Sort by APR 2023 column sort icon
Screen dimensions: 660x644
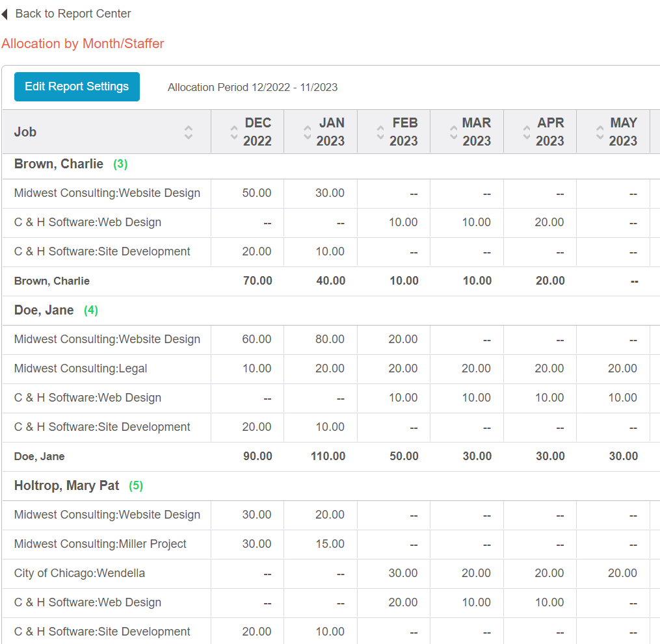pos(527,132)
